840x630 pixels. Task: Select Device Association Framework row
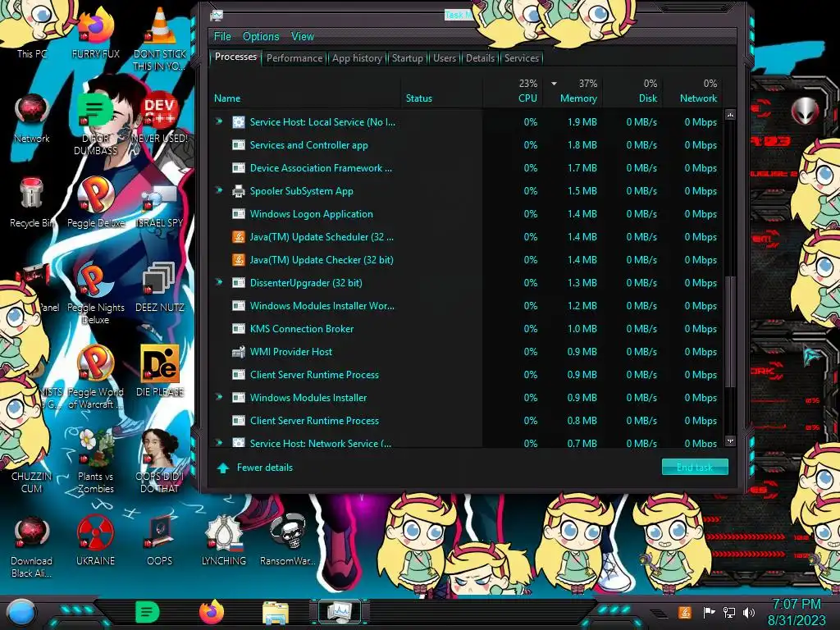466,167
